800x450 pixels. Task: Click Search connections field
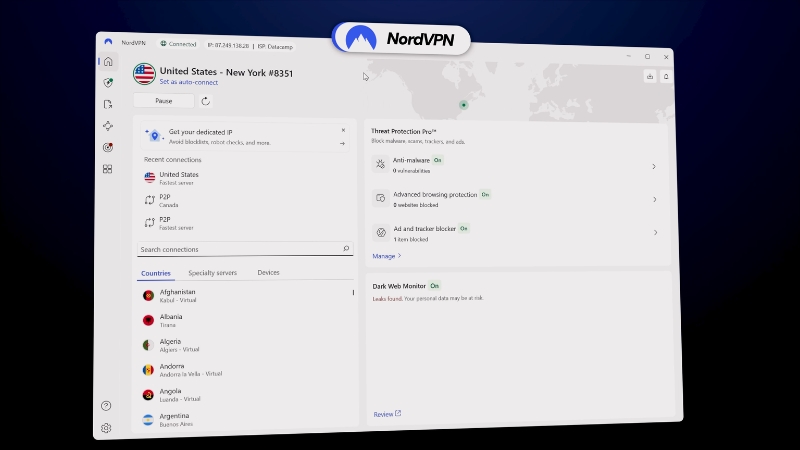245,249
